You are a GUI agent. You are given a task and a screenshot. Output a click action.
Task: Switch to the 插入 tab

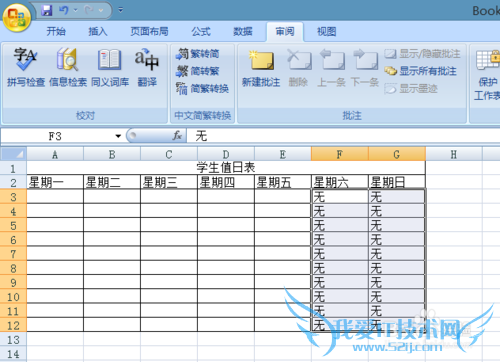(98, 32)
